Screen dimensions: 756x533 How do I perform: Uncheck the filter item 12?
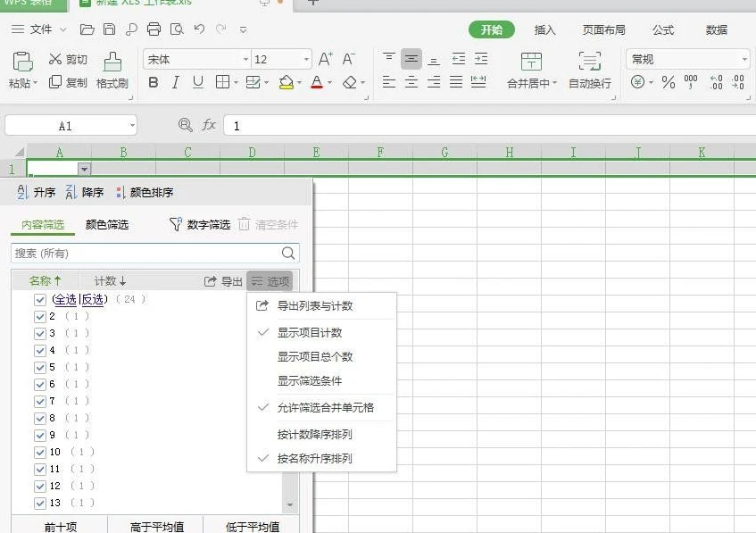(x=40, y=487)
